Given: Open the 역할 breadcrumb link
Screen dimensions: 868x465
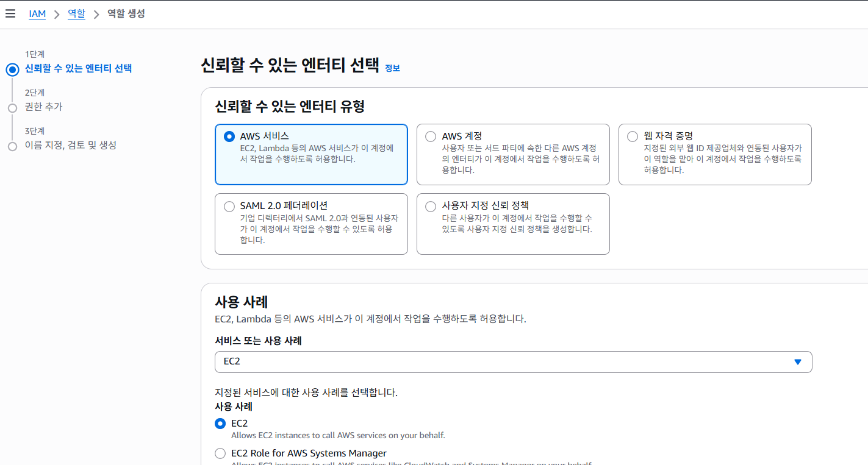Looking at the screenshot, I should [x=76, y=13].
